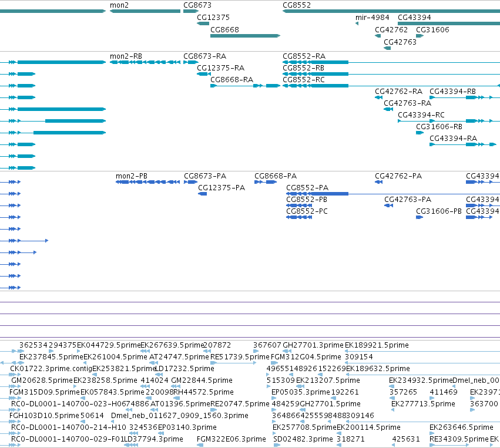Screen dimensions: 500x448
Task: Select the EST labeled 294375
Action: pos(63,345)
